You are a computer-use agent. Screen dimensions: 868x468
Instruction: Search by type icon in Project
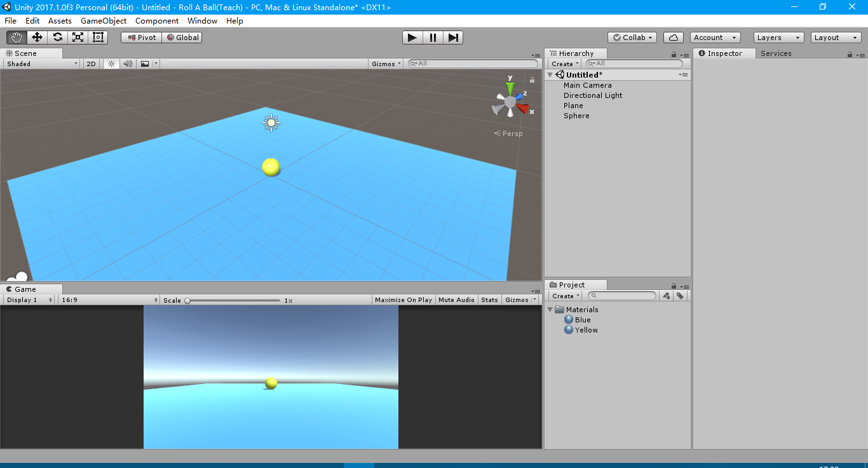coord(666,296)
